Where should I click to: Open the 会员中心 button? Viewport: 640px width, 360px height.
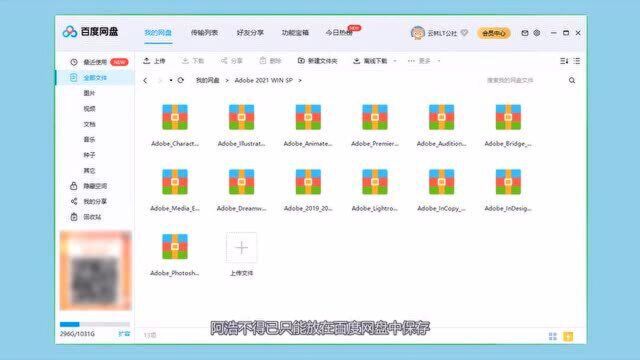493,33
